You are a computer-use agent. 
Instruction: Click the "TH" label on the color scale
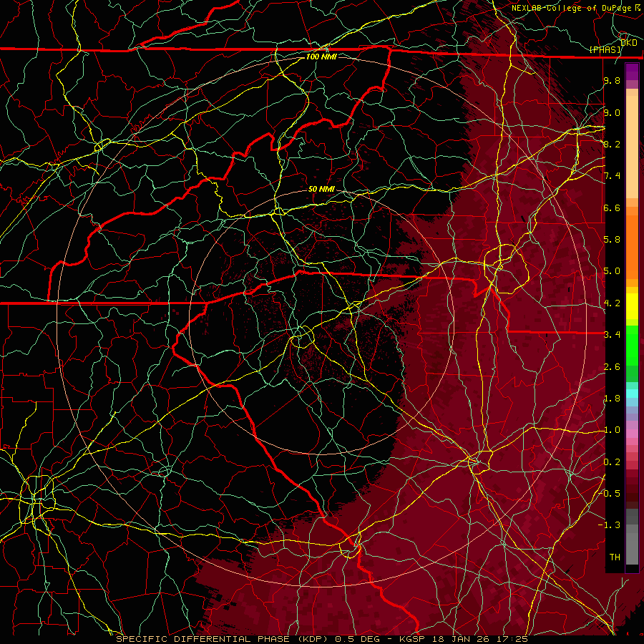pyautogui.click(x=615, y=557)
